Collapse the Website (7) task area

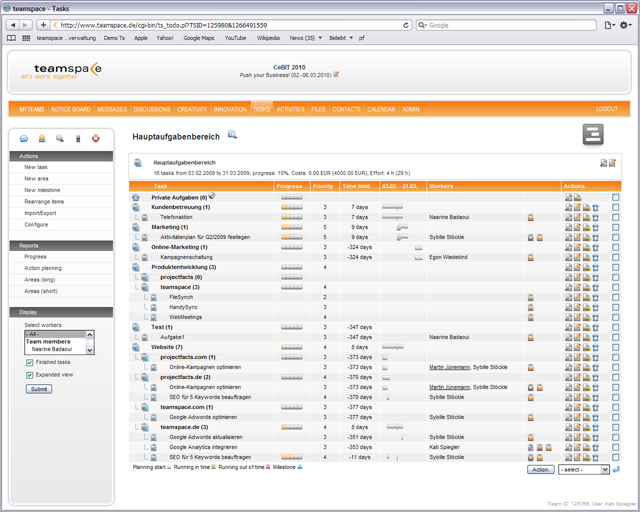[x=135, y=347]
